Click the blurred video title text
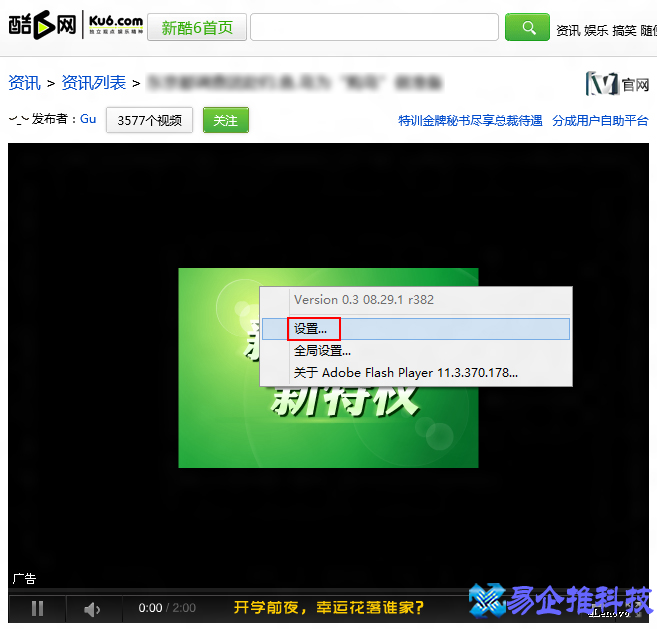 click(x=294, y=82)
